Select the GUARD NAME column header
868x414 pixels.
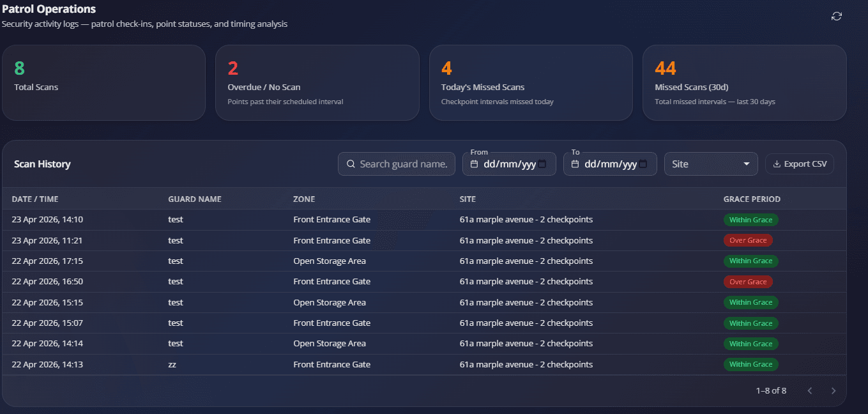click(x=194, y=199)
